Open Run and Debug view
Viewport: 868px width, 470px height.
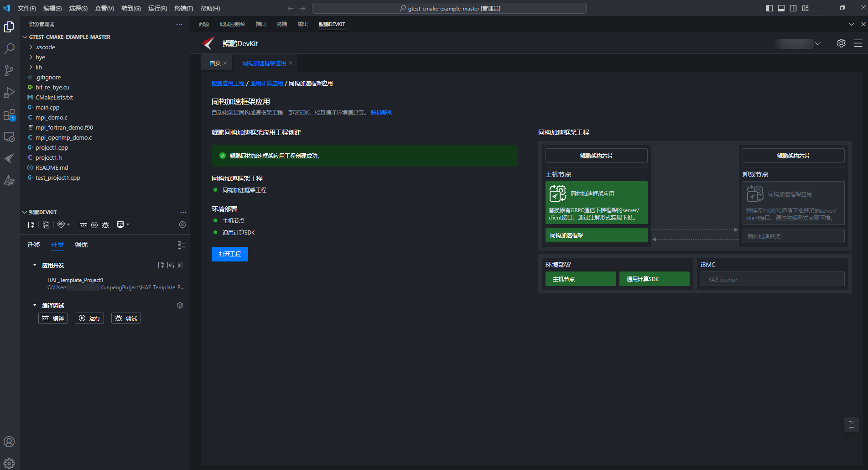point(9,93)
